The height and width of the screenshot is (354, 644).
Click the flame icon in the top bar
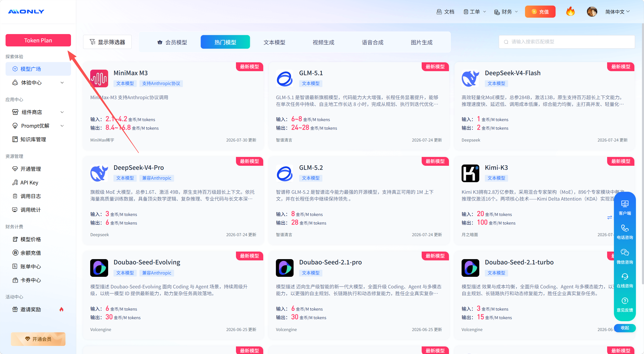coord(570,12)
